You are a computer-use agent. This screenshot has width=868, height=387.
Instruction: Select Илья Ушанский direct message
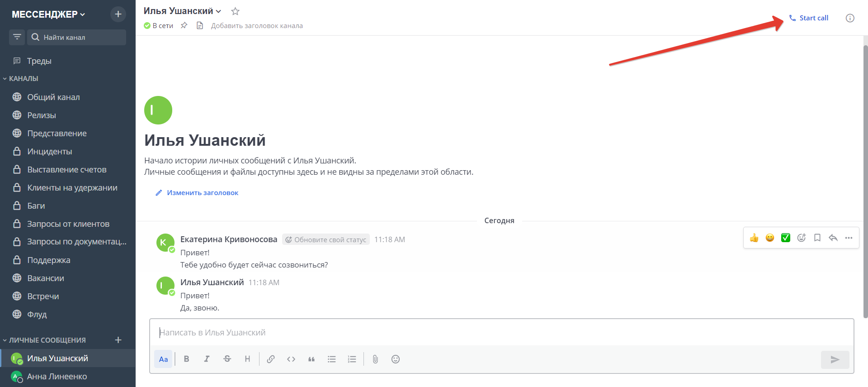tap(68, 358)
